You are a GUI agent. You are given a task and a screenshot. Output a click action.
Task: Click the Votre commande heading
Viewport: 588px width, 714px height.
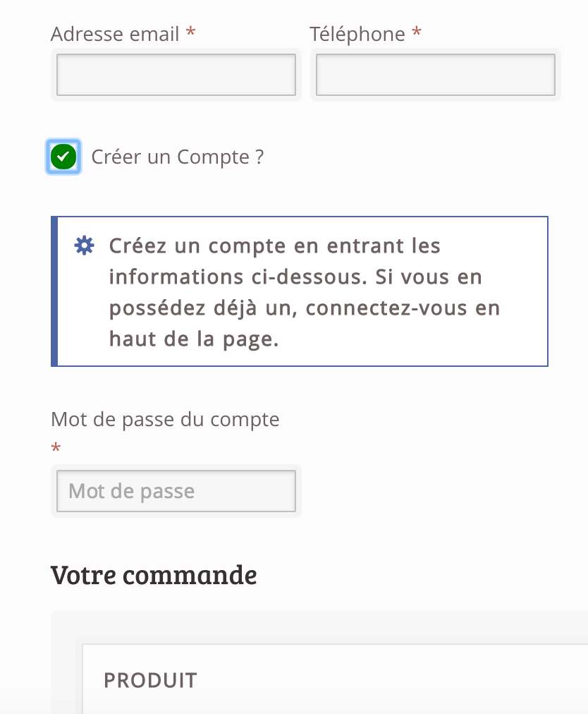click(154, 575)
